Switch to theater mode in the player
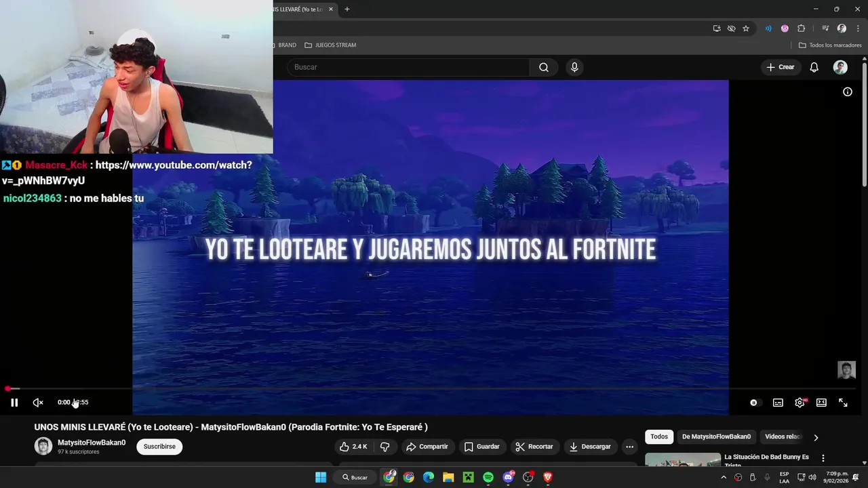Viewport: 868px width, 488px height. click(821, 403)
